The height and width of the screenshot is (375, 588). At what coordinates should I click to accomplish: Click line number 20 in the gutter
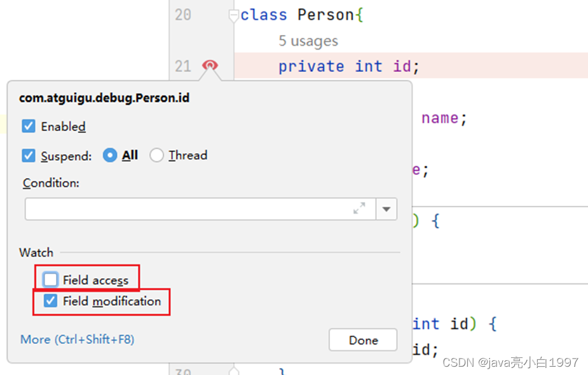coord(183,15)
